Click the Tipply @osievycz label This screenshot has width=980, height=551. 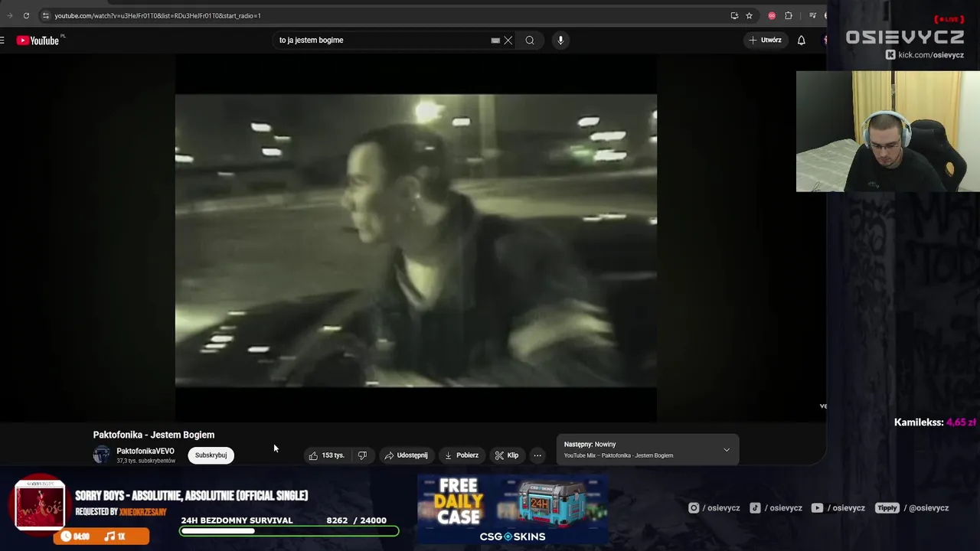(x=913, y=507)
